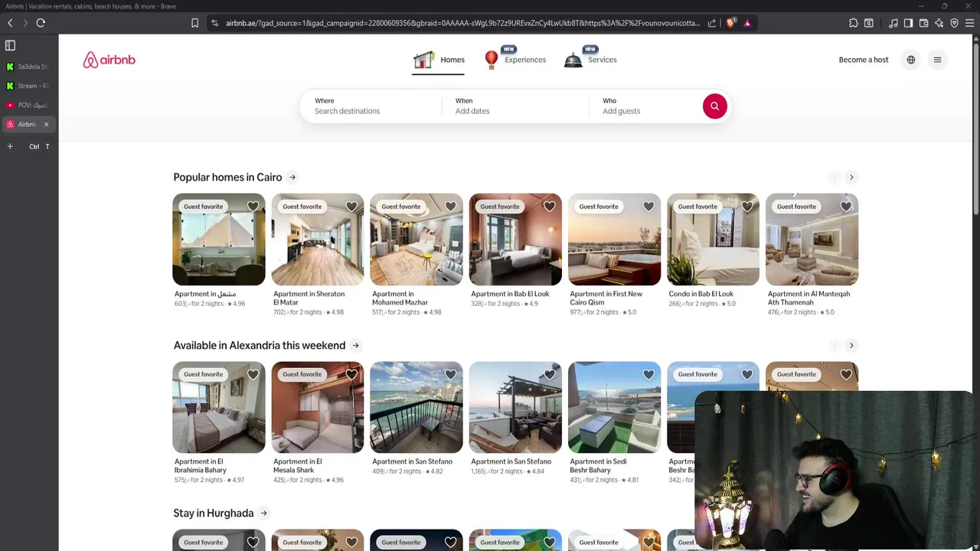
Task: Open Brave Rewards triangle icon
Action: [747, 23]
